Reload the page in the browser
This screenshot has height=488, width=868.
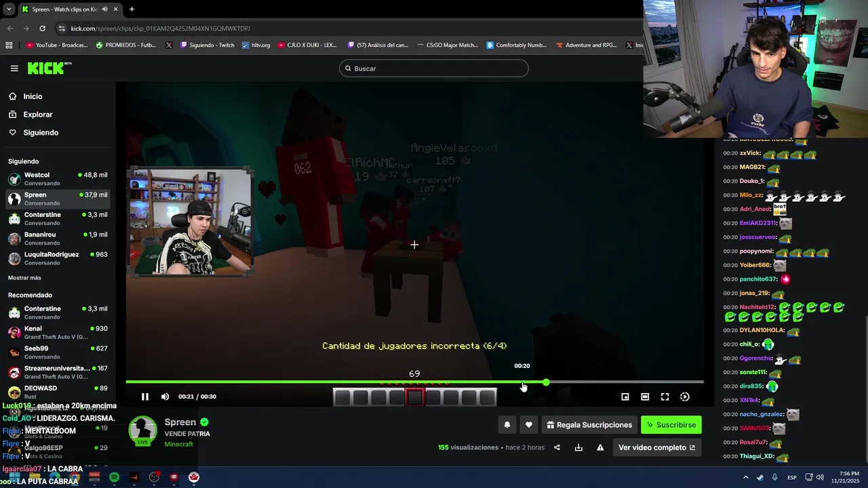42,28
